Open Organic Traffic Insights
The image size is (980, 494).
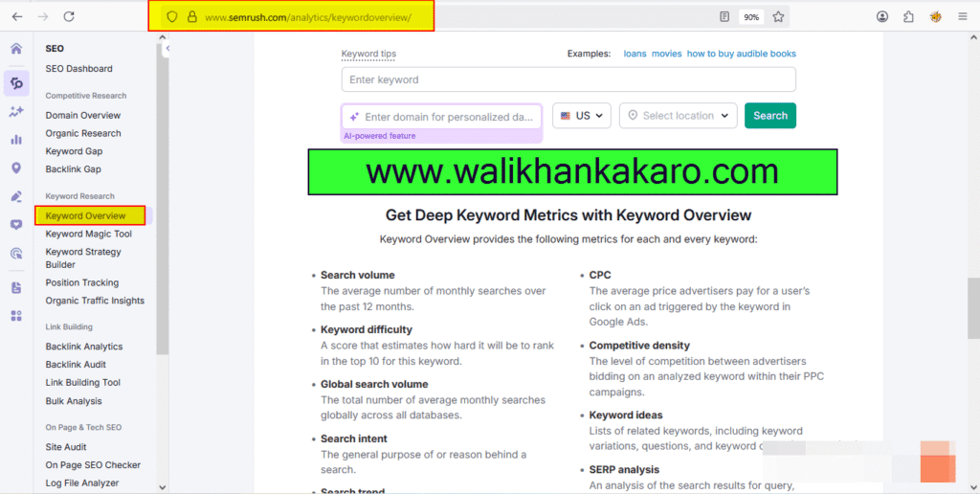95,301
